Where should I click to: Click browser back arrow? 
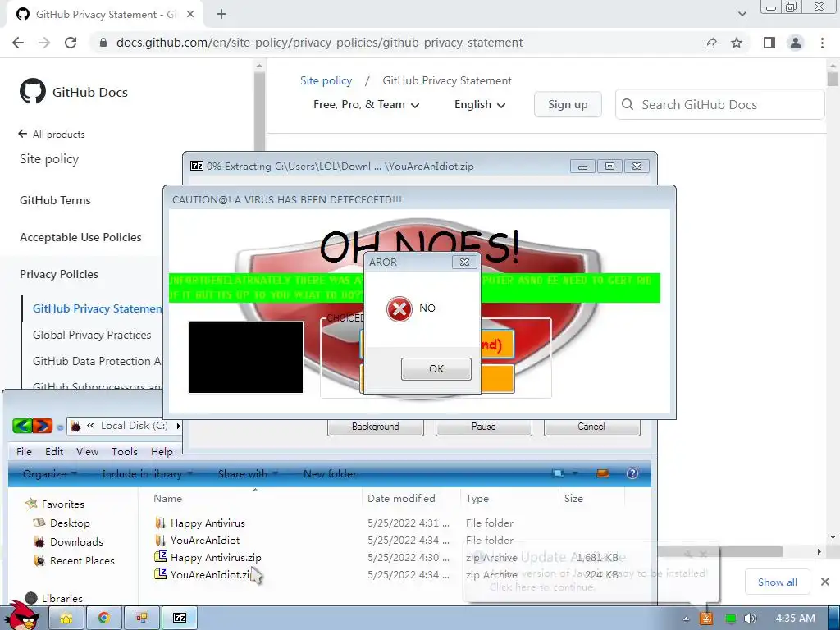tap(18, 43)
